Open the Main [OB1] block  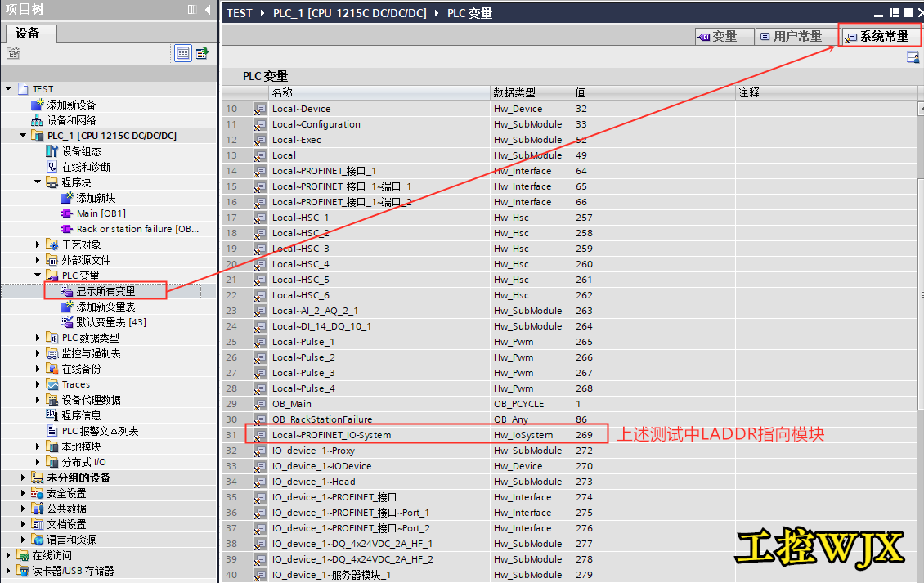101,213
